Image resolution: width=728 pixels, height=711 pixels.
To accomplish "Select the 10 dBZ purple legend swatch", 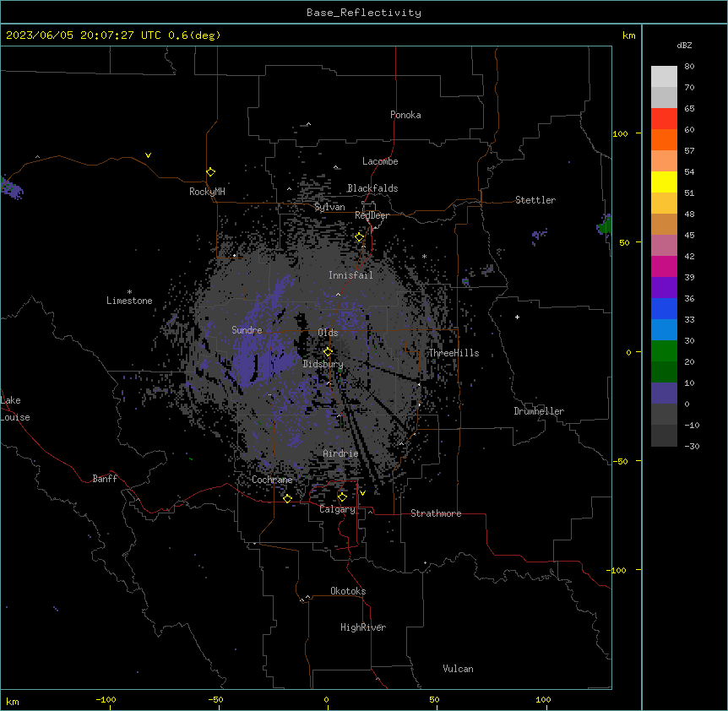I will pos(664,393).
